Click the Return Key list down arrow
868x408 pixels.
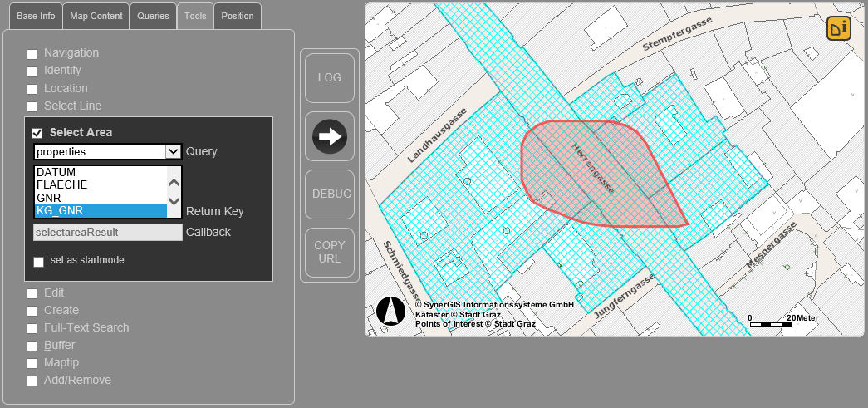[174, 200]
